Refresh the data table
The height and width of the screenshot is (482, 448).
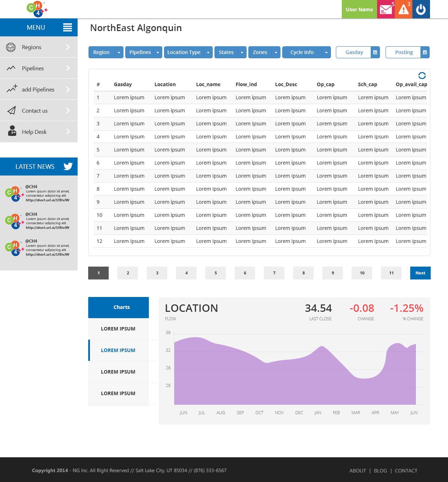[422, 76]
